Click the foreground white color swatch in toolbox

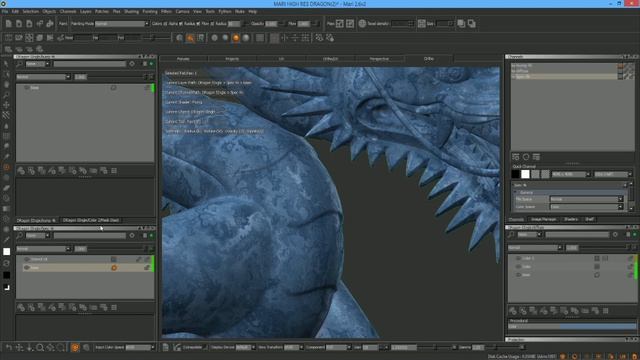[x=7, y=251]
